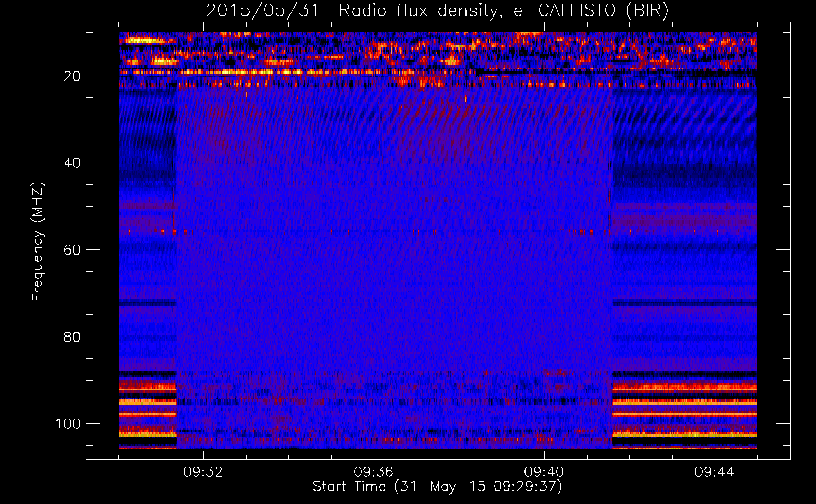This screenshot has width=816, height=504.
Task: Click the '09:40' time tick label
Action: point(544,472)
